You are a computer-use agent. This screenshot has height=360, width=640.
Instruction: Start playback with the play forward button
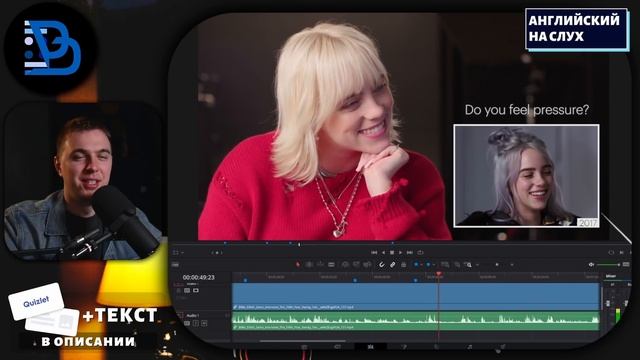coord(400,253)
